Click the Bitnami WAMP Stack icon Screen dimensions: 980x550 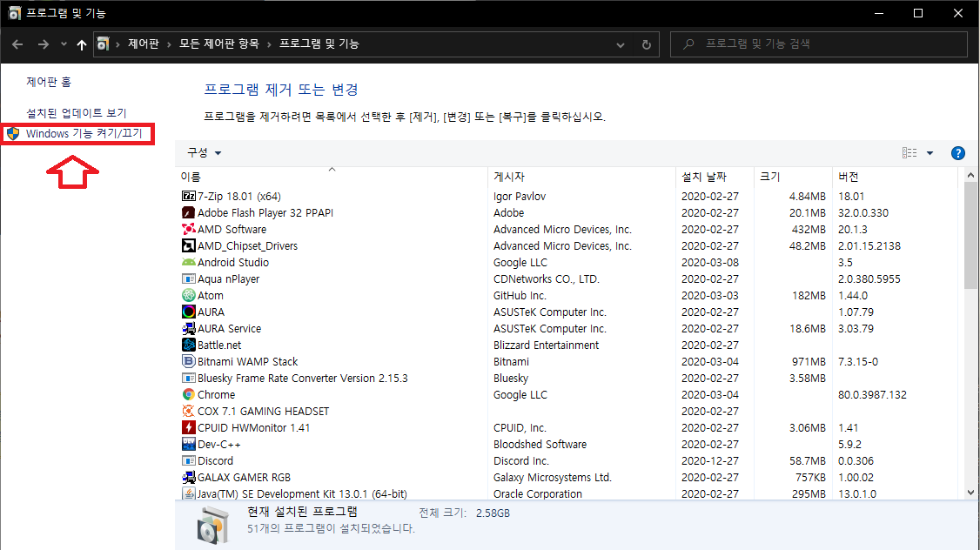point(188,361)
